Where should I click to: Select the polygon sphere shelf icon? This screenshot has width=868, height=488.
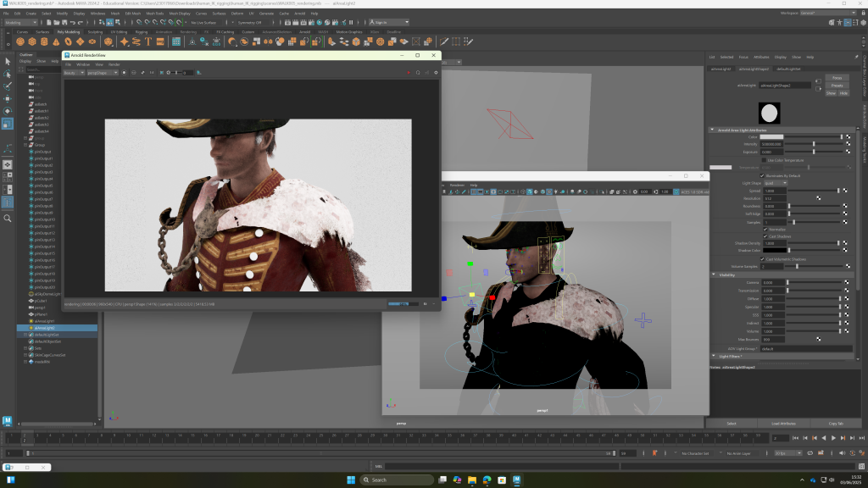point(20,42)
